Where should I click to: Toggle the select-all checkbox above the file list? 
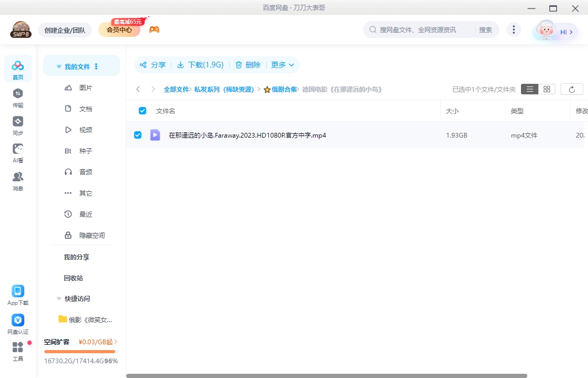(141, 111)
